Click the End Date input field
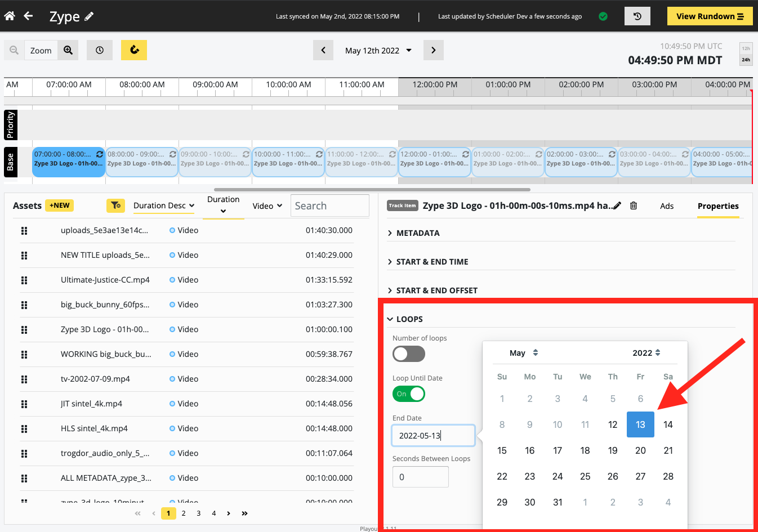 [434, 435]
